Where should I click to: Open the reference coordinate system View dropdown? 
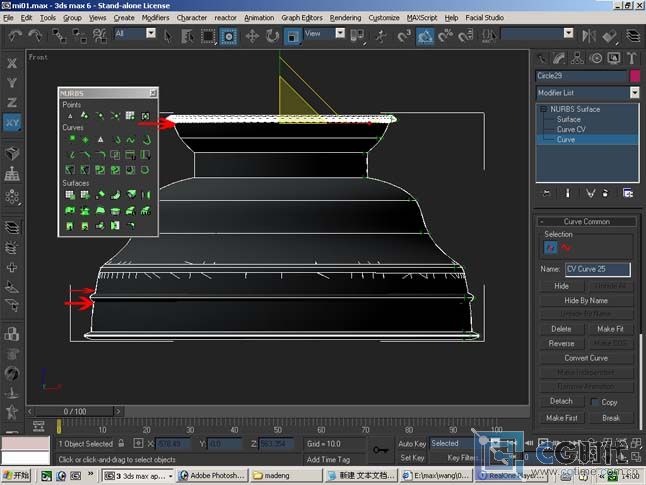[340, 33]
